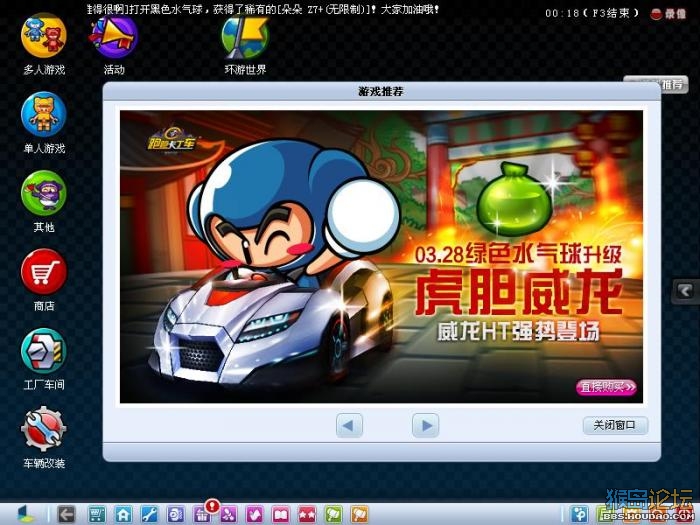Click the green chat bubble toolbar icon
Screen dimensions: 700x525
click(333, 515)
